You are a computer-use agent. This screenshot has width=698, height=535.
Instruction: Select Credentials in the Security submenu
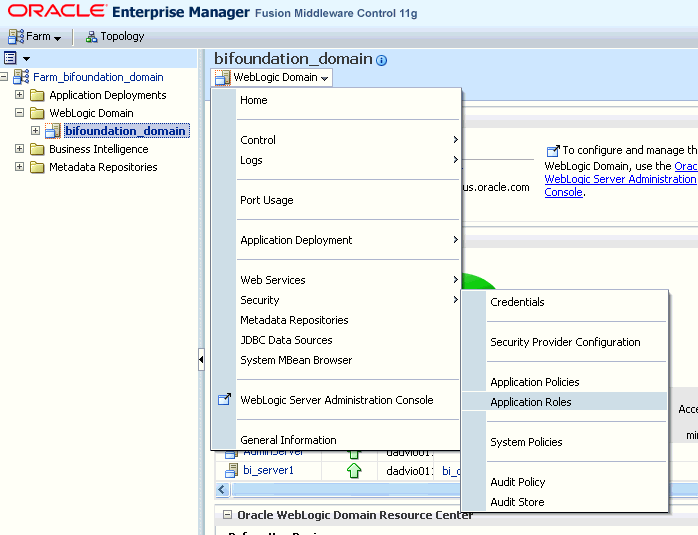point(517,302)
